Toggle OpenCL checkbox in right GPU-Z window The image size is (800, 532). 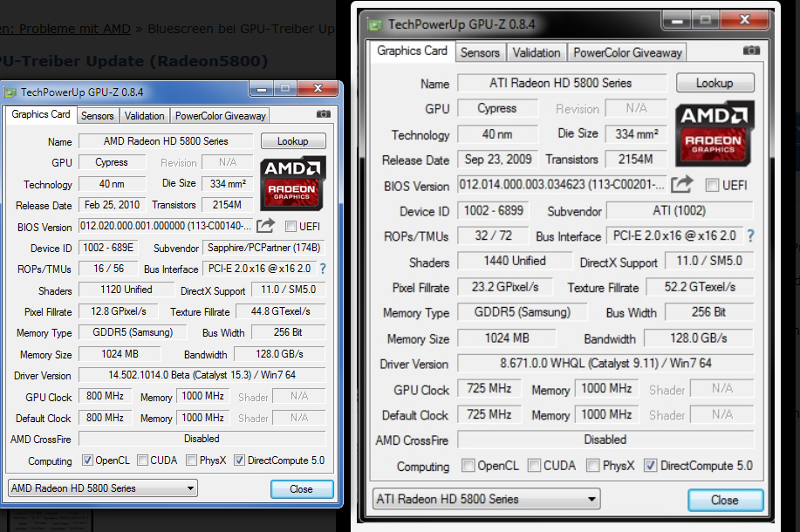click(468, 465)
